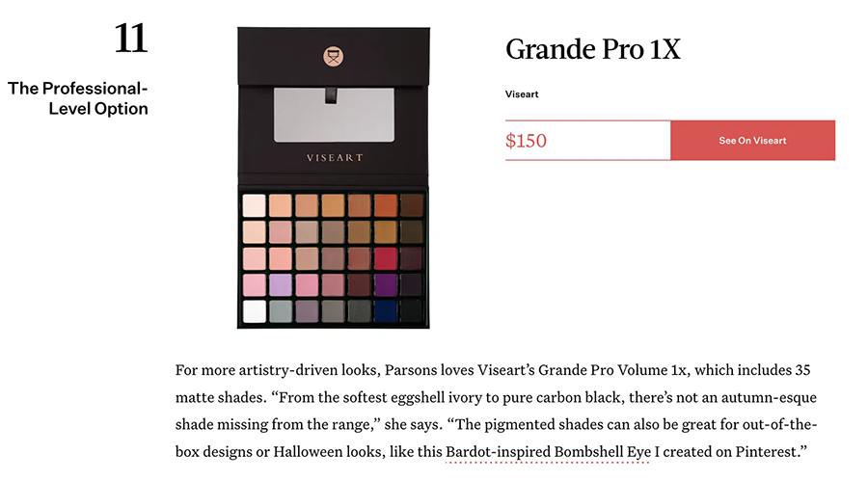868x481 pixels.
Task: Click the number 11 ranking label
Action: (x=130, y=40)
